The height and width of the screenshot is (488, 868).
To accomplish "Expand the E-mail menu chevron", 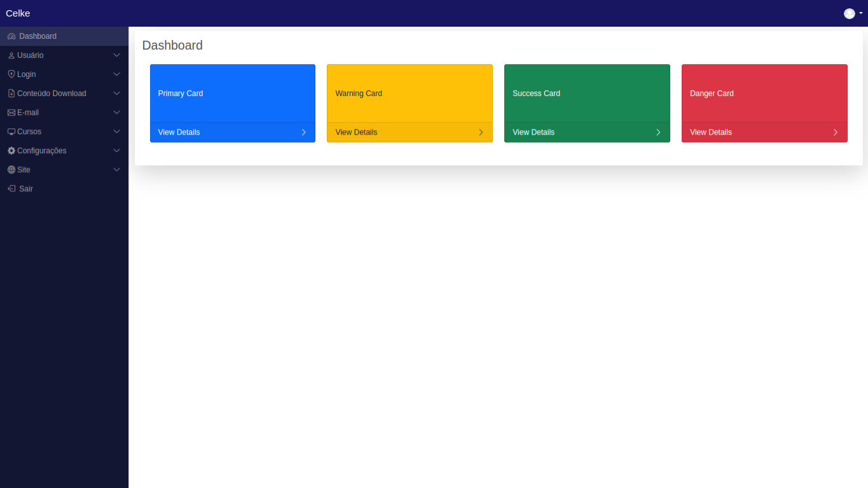I will (x=116, y=112).
